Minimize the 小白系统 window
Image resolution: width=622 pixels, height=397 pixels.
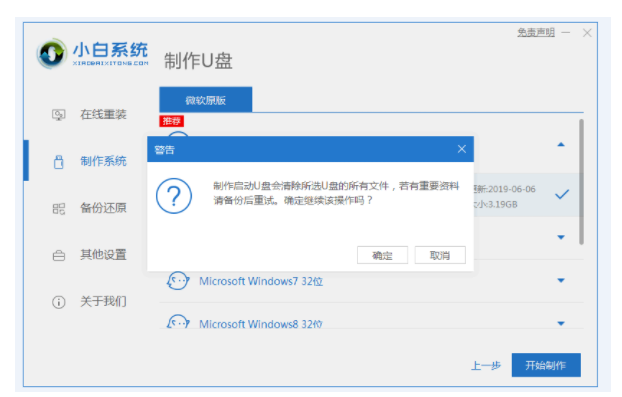(x=566, y=33)
